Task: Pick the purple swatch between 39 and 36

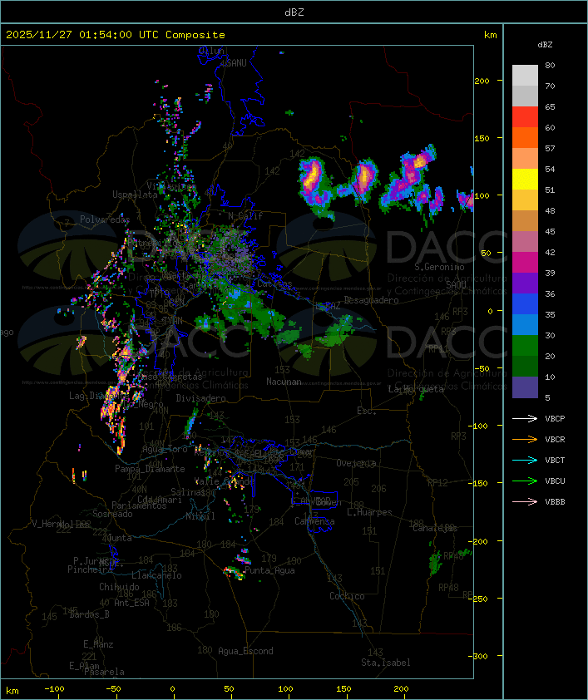Action: point(525,283)
